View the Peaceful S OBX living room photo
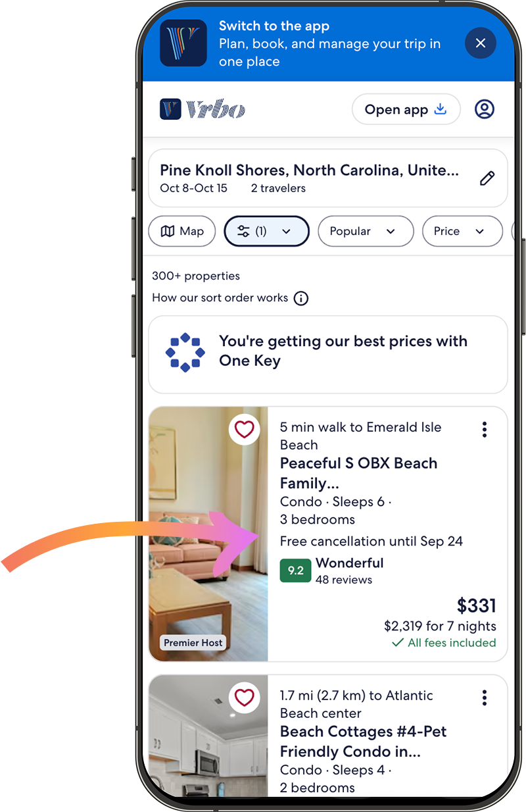This screenshot has height=812, width=526. pos(208,534)
